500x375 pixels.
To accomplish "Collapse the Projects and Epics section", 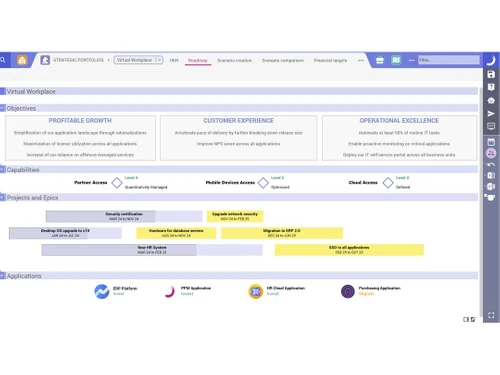I will coord(3,197).
